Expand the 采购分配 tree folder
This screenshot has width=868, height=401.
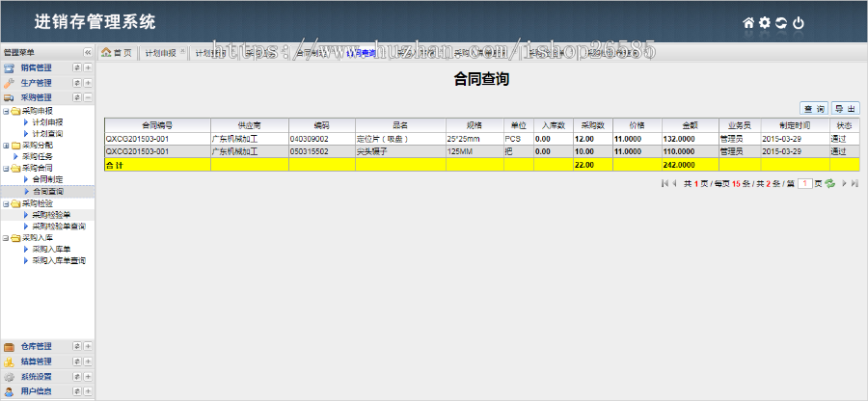6,145
